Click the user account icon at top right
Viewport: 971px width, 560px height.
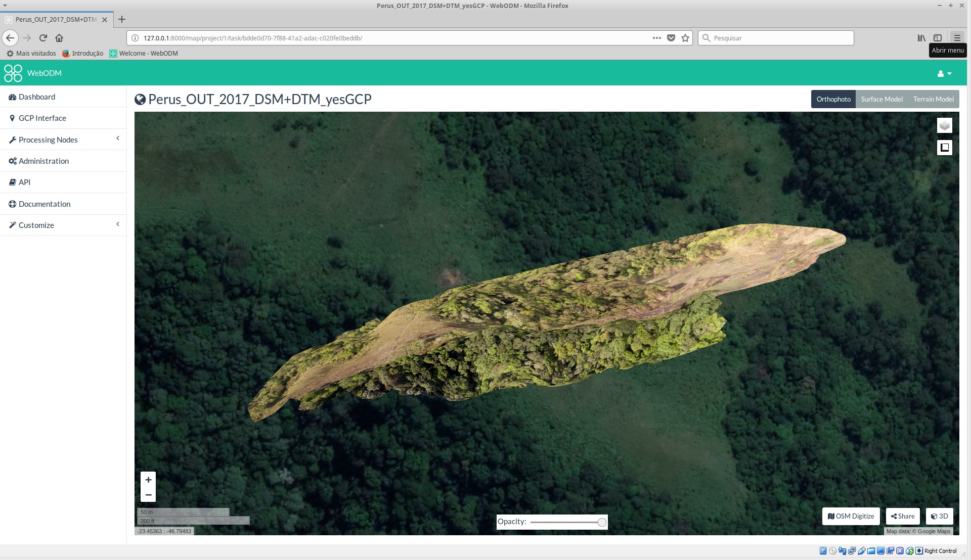point(941,73)
